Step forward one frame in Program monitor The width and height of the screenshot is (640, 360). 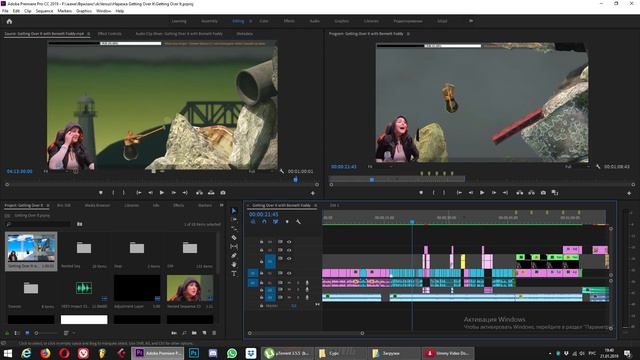pos(494,193)
